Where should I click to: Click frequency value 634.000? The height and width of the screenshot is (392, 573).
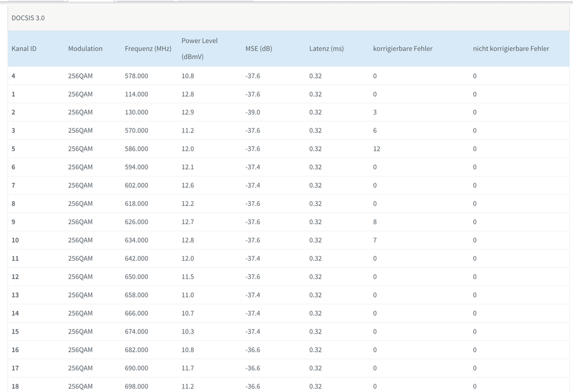click(137, 240)
